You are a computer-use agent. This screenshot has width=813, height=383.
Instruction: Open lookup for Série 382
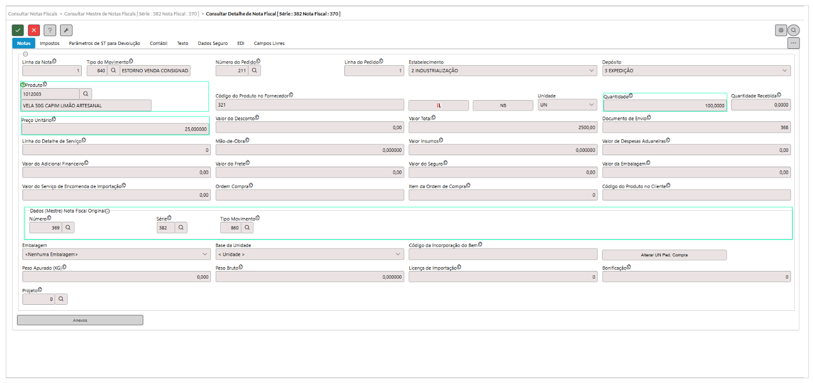pos(181,228)
